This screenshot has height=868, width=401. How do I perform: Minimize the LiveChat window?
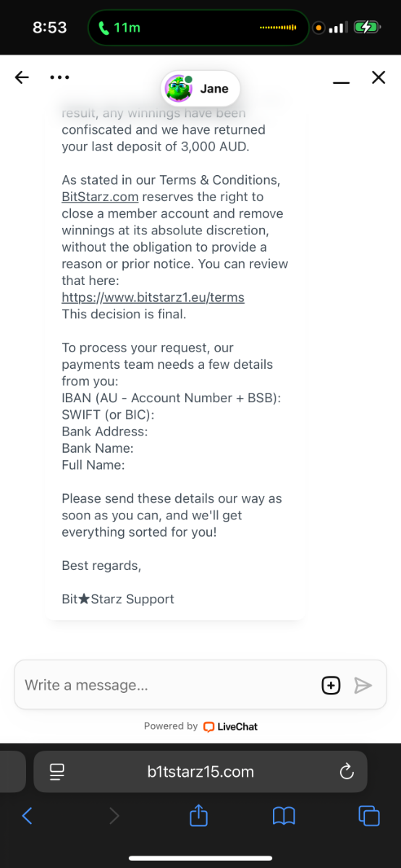pyautogui.click(x=341, y=82)
